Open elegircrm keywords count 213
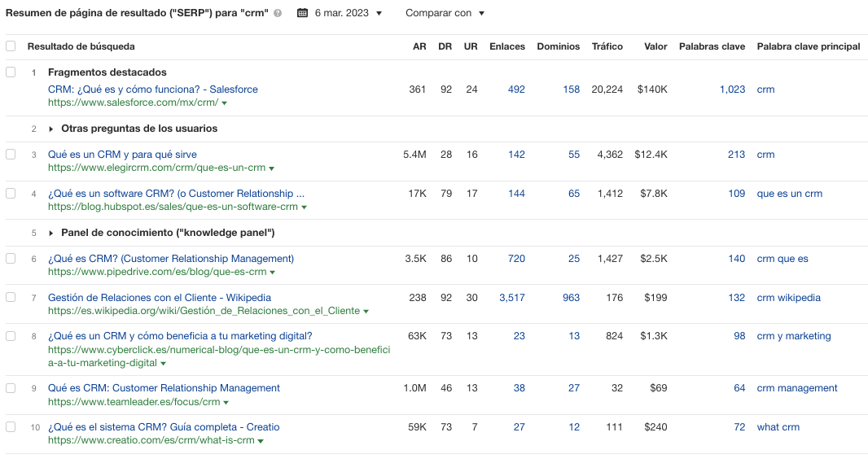This screenshot has height=463, width=868. 736,155
